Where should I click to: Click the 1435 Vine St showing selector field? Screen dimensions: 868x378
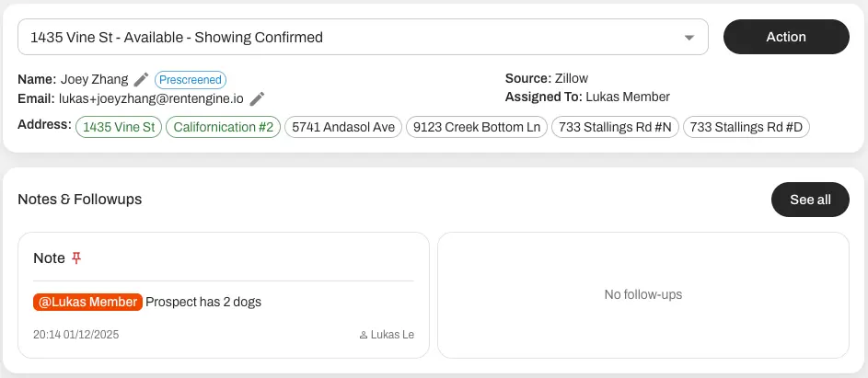pos(350,38)
